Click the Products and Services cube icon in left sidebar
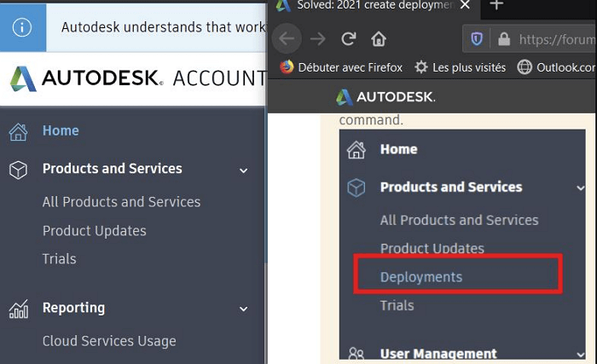 click(x=18, y=170)
